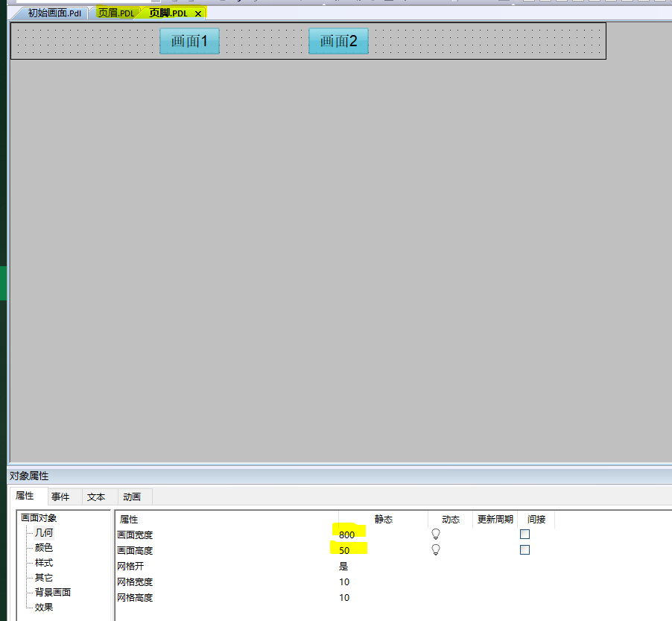This screenshot has width=672, height=621.
Task: Select 背景画面 in the property tree
Action: pyautogui.click(x=53, y=592)
